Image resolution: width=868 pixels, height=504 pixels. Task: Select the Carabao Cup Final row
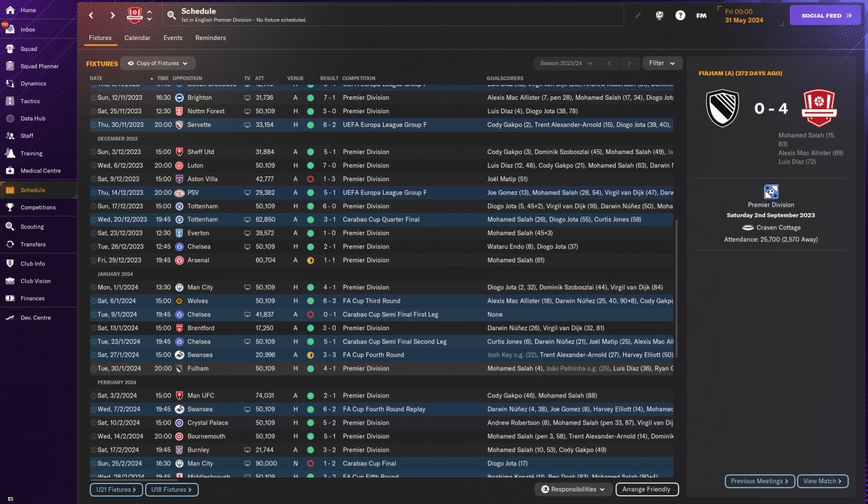(382, 464)
